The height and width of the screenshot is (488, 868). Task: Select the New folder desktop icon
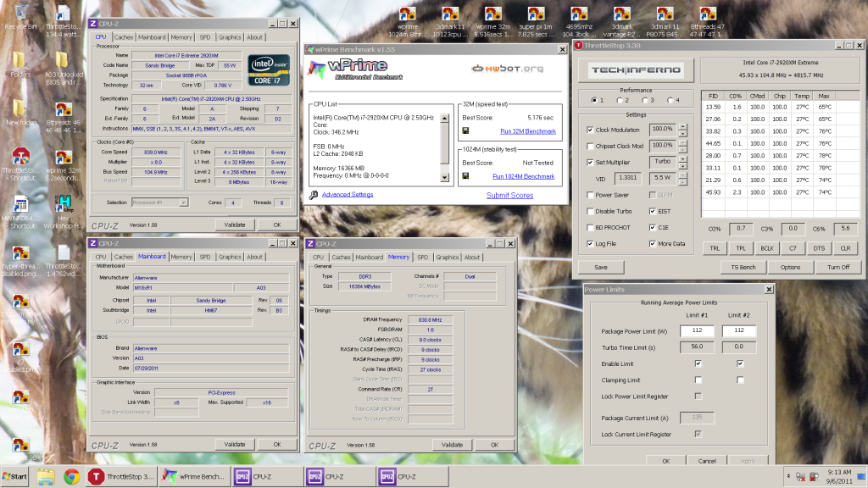click(20, 113)
